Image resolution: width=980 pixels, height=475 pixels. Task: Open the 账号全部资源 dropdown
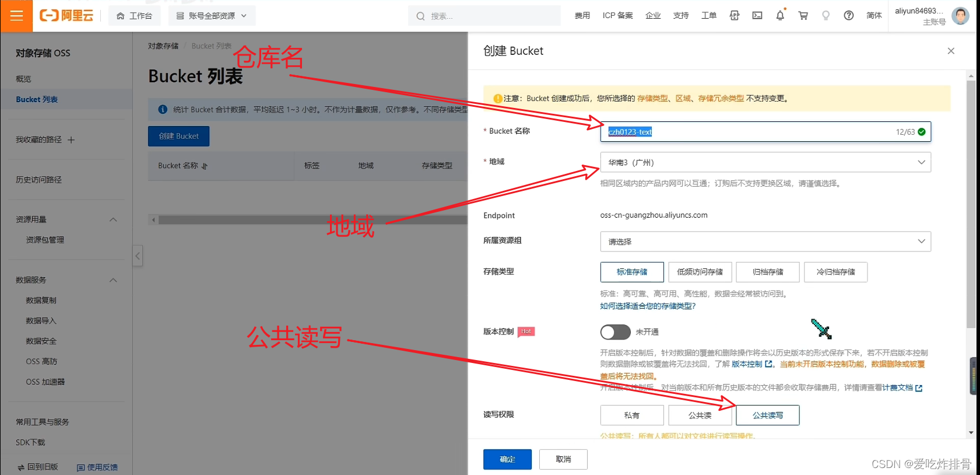[x=212, y=16]
